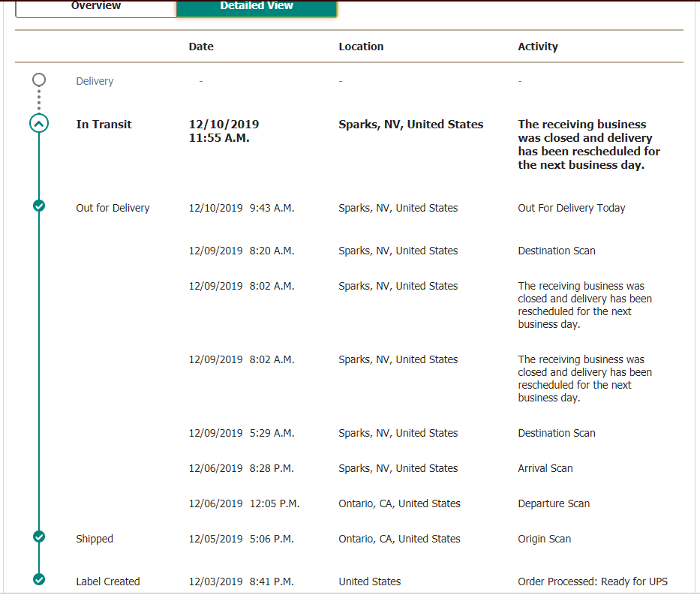Click the empty Delivery status circle
The image size is (700, 595).
(x=39, y=80)
